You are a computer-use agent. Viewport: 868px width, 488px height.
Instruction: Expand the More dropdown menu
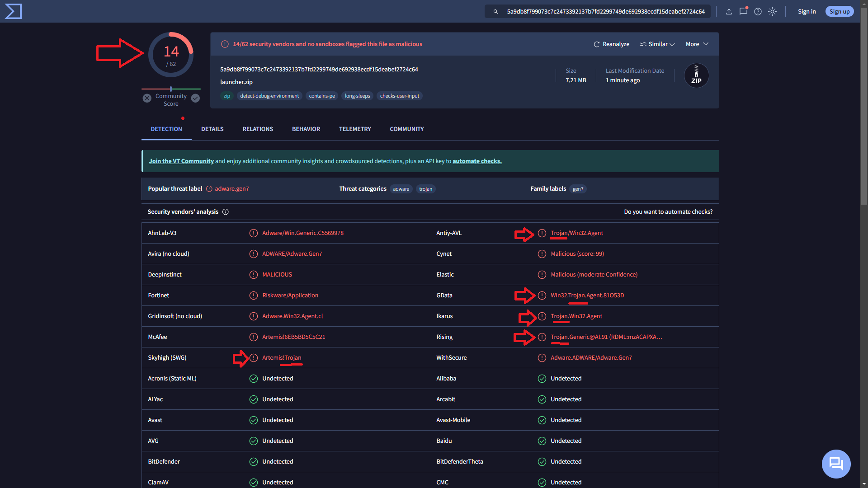pyautogui.click(x=697, y=44)
